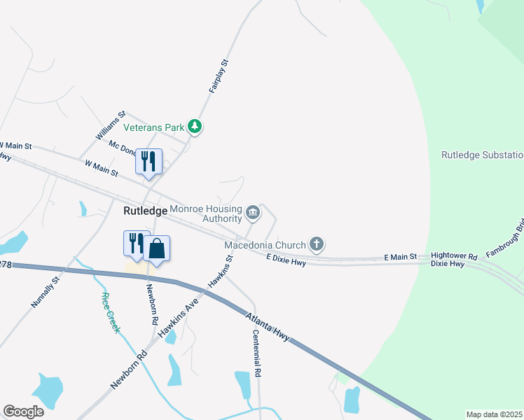Screen dimensions: 524x420
Task: Click the Fairplay St road label
Action: (x=219, y=76)
